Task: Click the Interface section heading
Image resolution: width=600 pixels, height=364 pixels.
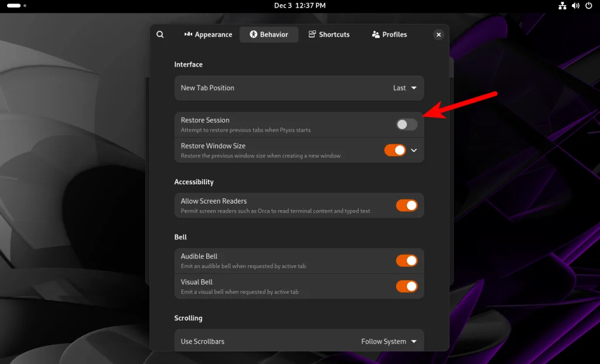Action: click(x=188, y=64)
